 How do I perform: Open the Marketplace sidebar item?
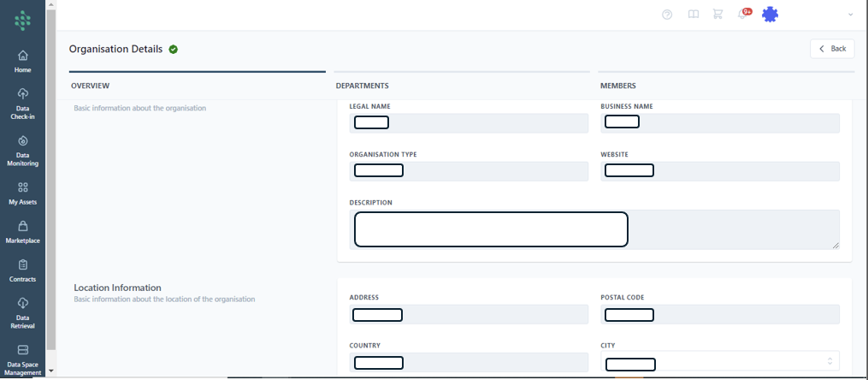tap(22, 231)
